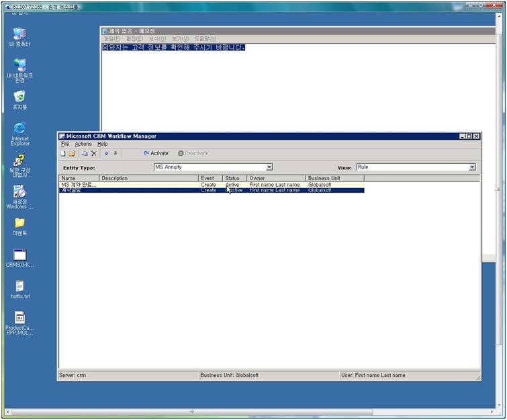This screenshot has width=507, height=420.
Task: Click the Activate button
Action: (x=156, y=153)
